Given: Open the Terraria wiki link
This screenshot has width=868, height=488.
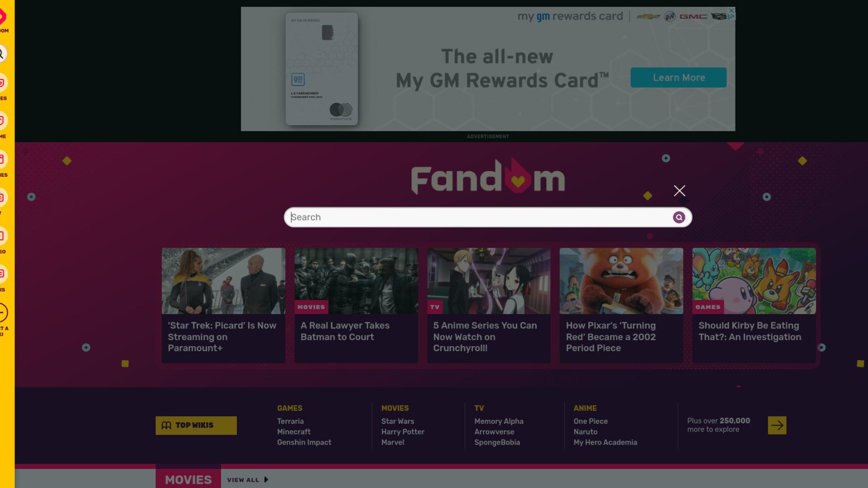Looking at the screenshot, I should [x=290, y=421].
